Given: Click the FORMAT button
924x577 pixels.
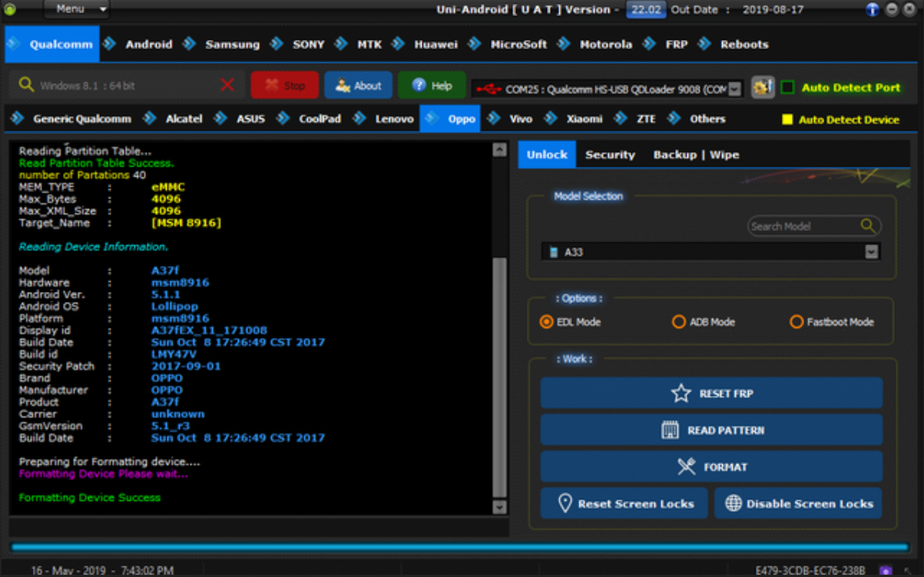Looking at the screenshot, I should [x=711, y=467].
